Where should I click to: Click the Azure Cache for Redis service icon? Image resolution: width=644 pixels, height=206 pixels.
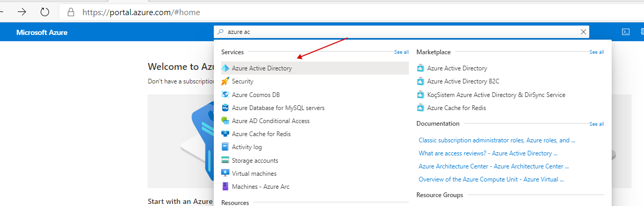pos(225,134)
